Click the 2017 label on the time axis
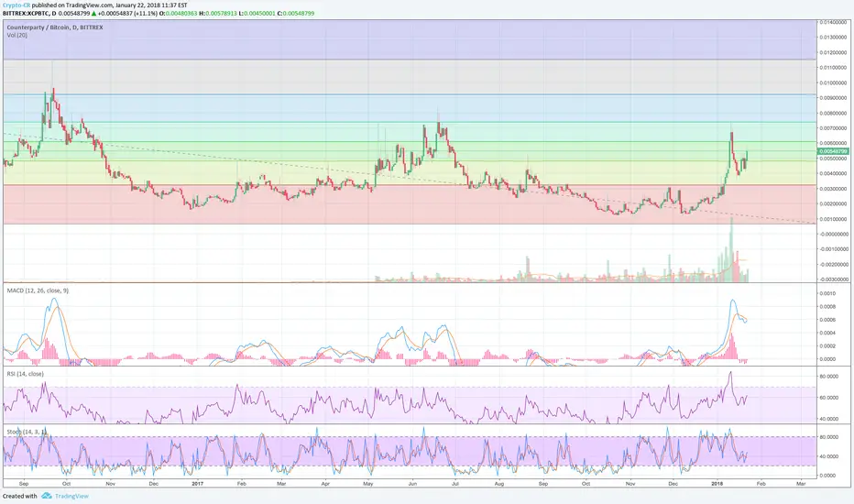854x504 pixels. 197,483
